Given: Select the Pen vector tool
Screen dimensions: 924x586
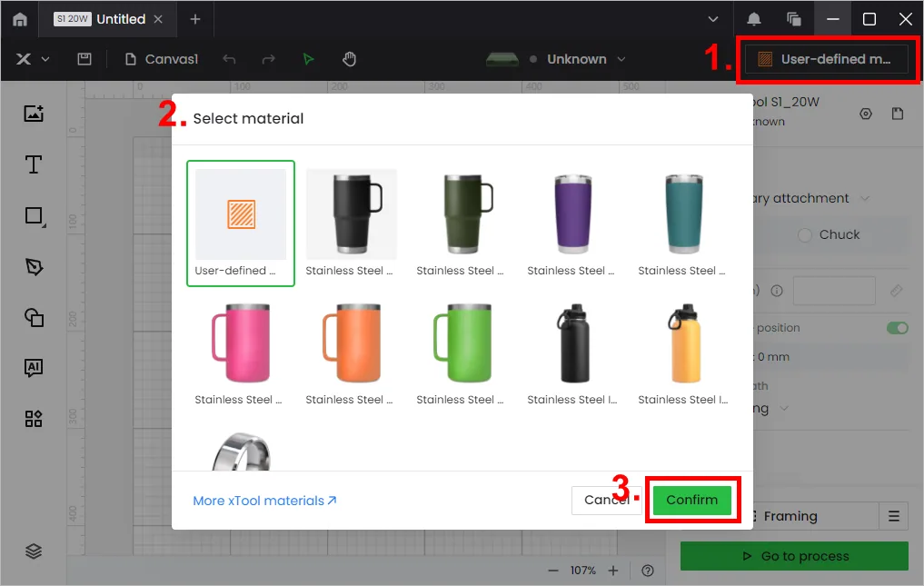Looking at the screenshot, I should (34, 267).
